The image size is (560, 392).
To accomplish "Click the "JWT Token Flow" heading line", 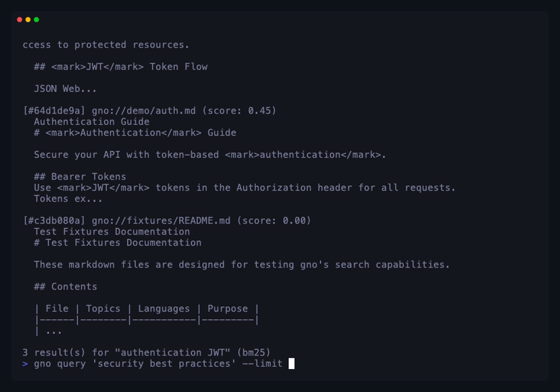I will click(120, 67).
